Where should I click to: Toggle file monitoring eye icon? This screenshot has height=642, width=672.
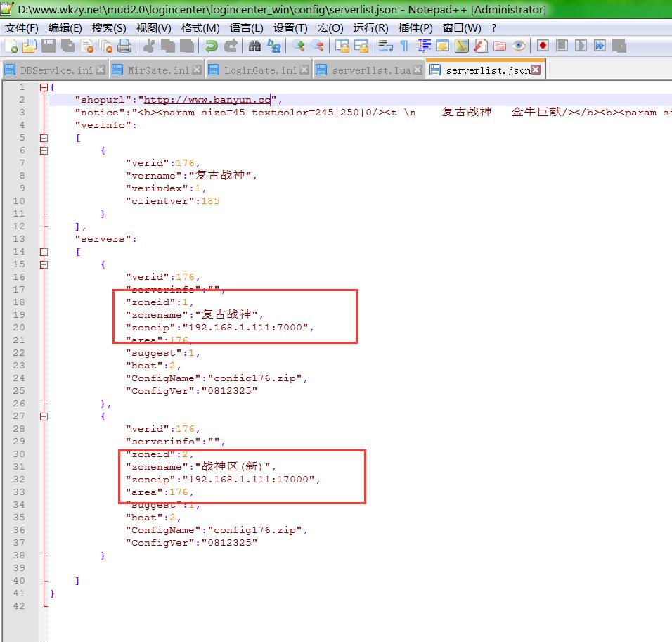click(x=519, y=46)
